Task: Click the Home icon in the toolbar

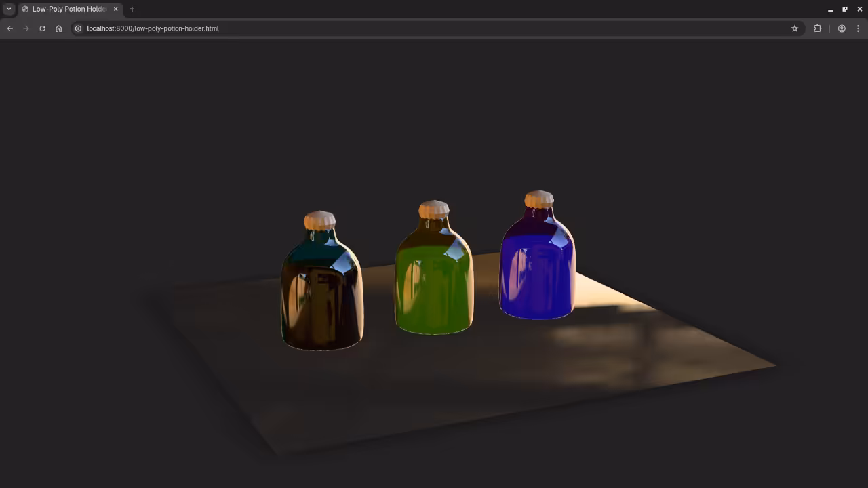Action: 58,28
